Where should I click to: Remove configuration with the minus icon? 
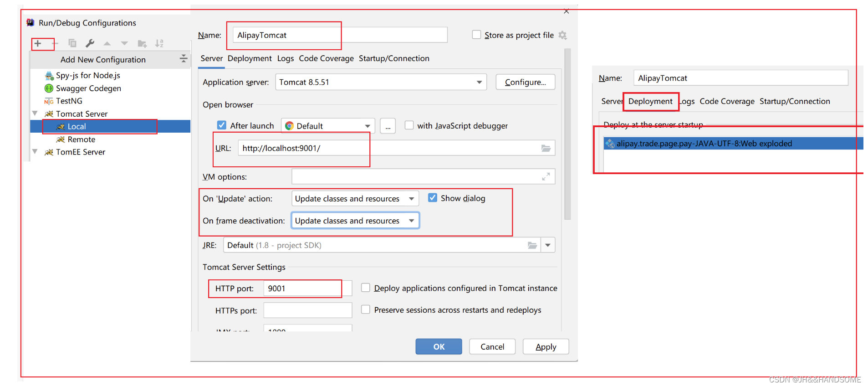coord(55,43)
